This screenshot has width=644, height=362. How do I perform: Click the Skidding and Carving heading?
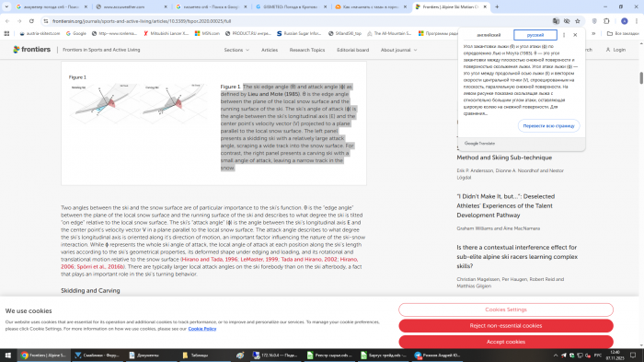(x=90, y=291)
